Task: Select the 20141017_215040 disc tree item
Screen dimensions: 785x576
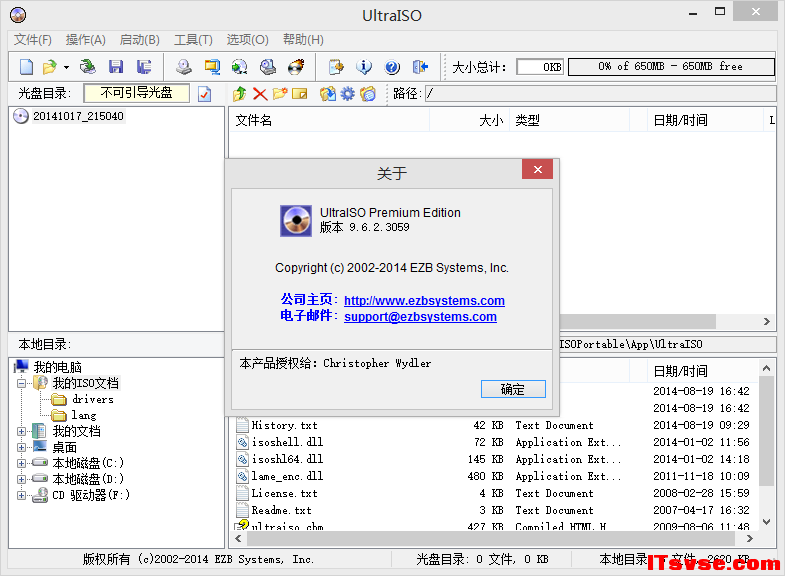Action: pos(78,116)
